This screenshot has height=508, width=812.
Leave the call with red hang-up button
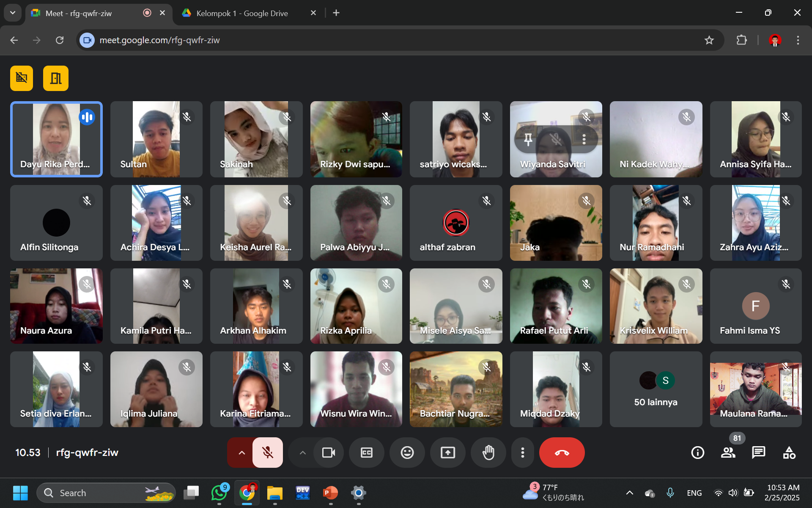pyautogui.click(x=562, y=453)
